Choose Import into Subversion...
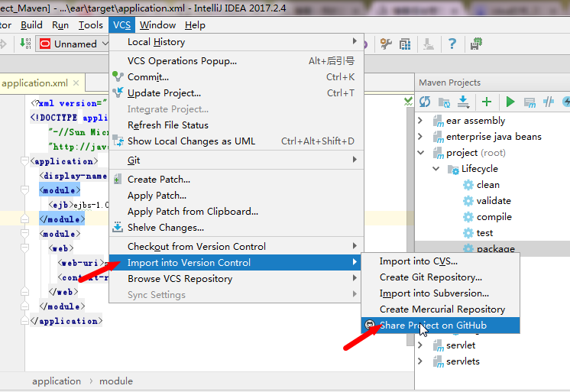Image resolution: width=570 pixels, height=392 pixels. (x=440, y=293)
